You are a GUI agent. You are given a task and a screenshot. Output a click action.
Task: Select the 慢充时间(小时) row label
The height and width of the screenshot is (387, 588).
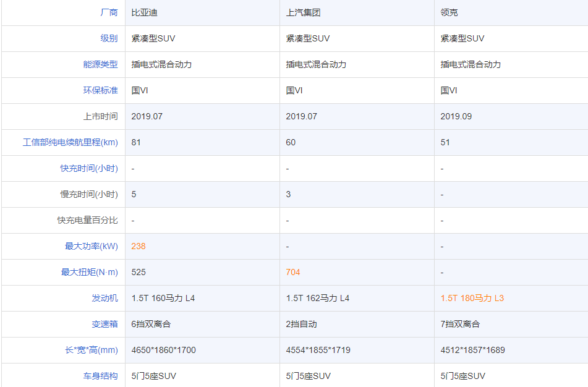click(89, 194)
